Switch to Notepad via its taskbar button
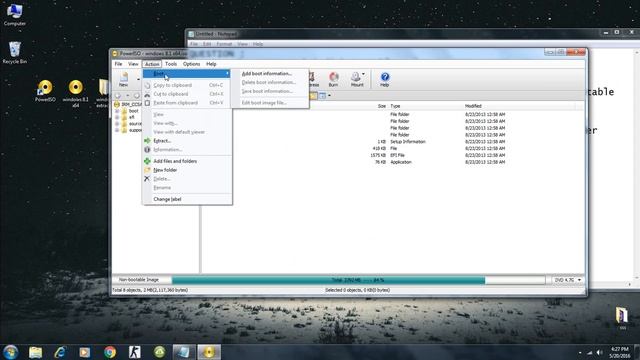The image size is (640, 360). point(184,352)
